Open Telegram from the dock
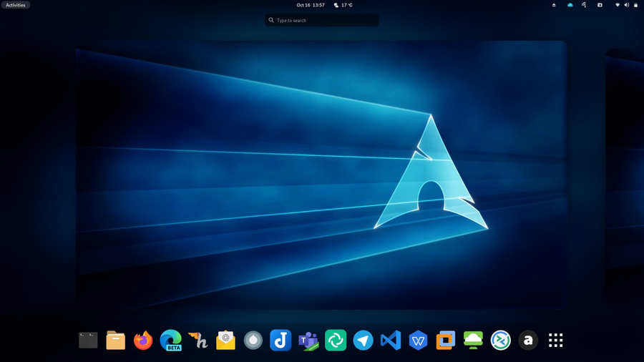This screenshot has width=644, height=362. [363, 341]
